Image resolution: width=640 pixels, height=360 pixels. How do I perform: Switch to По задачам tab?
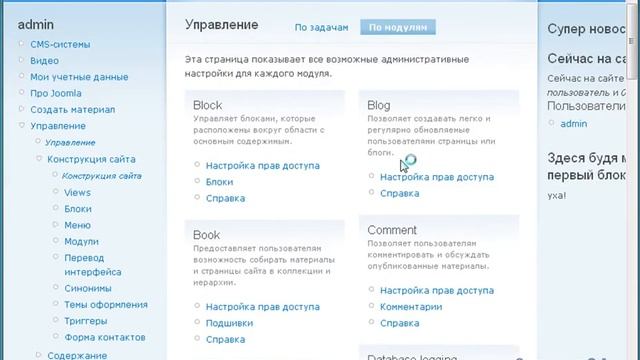coord(322,28)
